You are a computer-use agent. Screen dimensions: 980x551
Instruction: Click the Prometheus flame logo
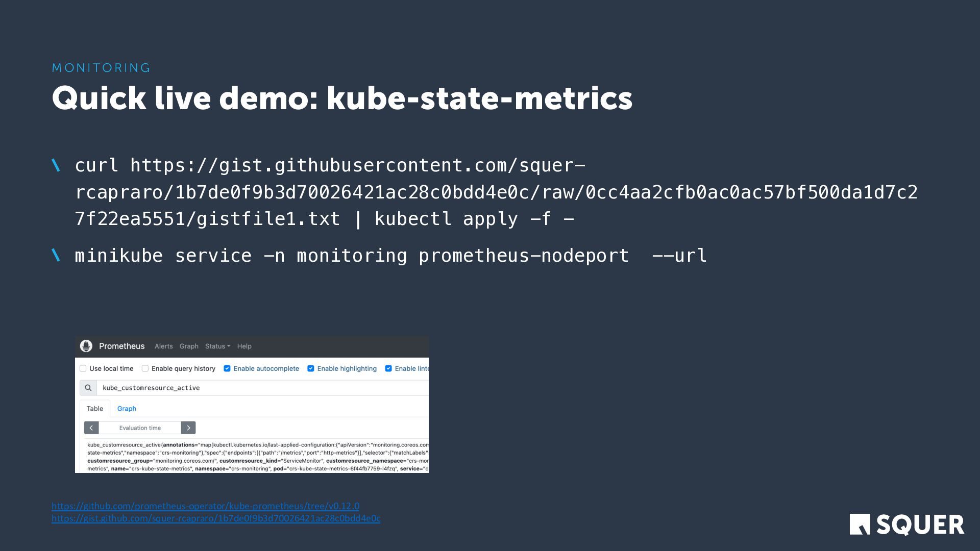tap(86, 346)
